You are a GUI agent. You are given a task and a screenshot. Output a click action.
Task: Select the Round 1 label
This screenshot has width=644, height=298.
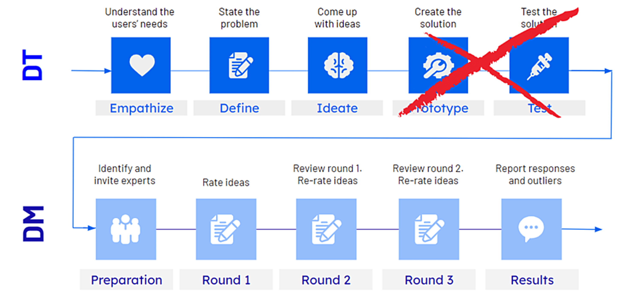click(226, 280)
